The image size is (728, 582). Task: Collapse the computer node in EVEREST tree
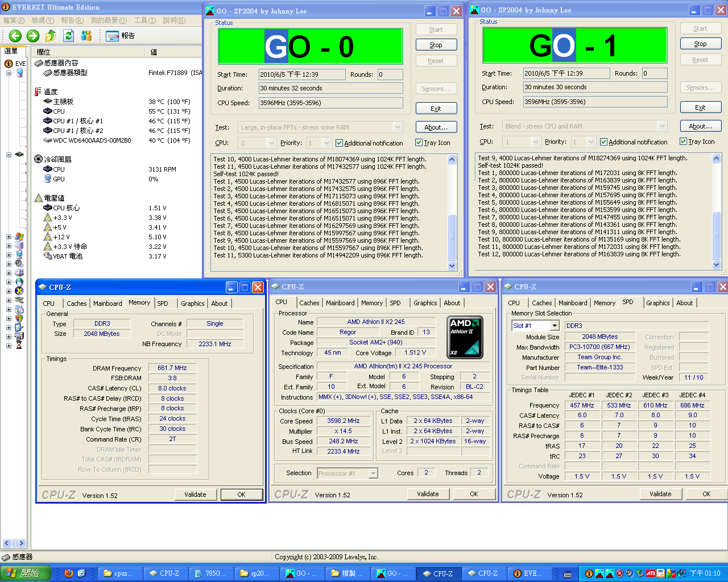[x=9, y=73]
